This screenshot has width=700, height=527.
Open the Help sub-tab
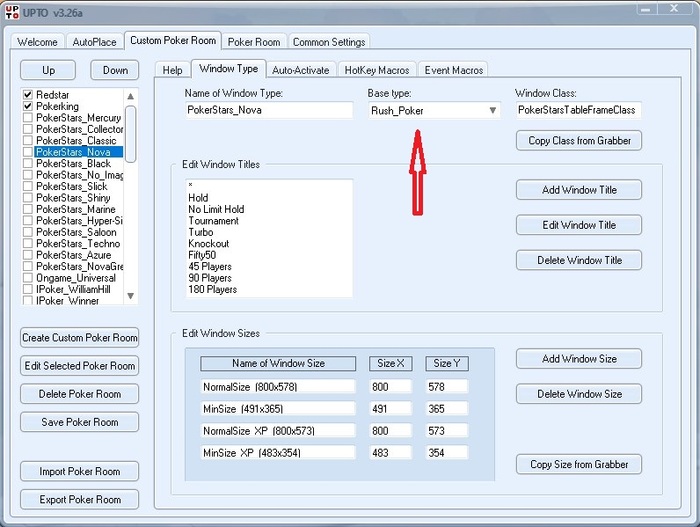pyautogui.click(x=172, y=70)
